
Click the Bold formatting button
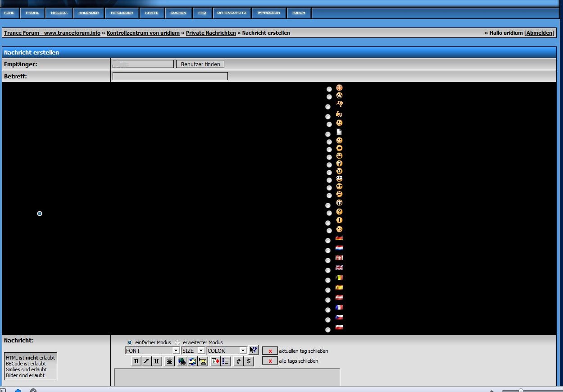[136, 361]
